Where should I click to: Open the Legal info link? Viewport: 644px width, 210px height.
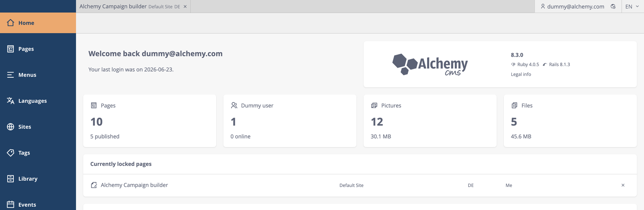pyautogui.click(x=521, y=74)
